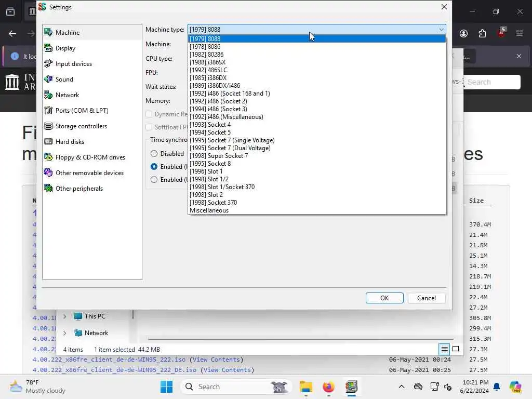Open Floppy & CD-ROM drives category
This screenshot has width=532, height=399.
[x=92, y=157]
